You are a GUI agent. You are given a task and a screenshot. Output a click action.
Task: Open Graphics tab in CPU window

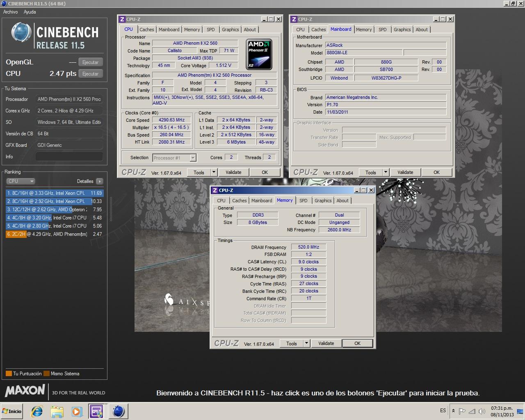pyautogui.click(x=231, y=30)
